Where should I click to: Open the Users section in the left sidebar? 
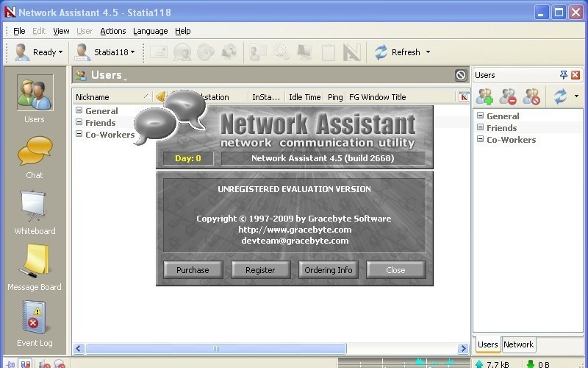click(x=35, y=99)
